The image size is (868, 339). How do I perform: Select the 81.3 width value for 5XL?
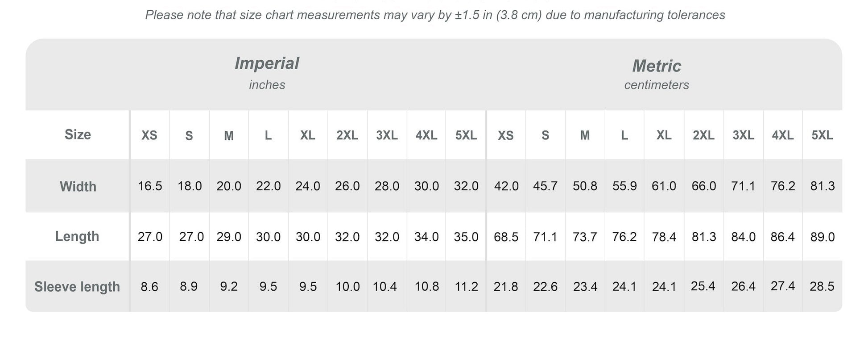click(x=823, y=186)
